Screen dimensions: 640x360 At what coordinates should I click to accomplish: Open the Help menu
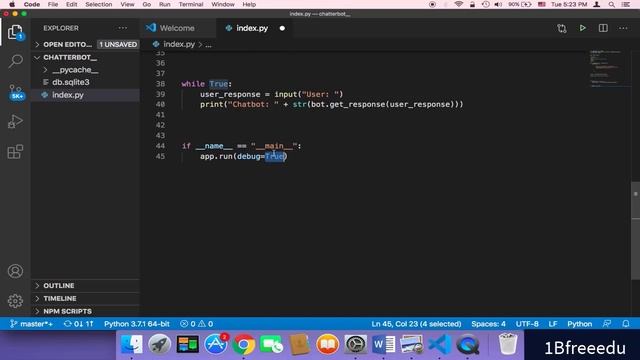pyautogui.click(x=249, y=4)
